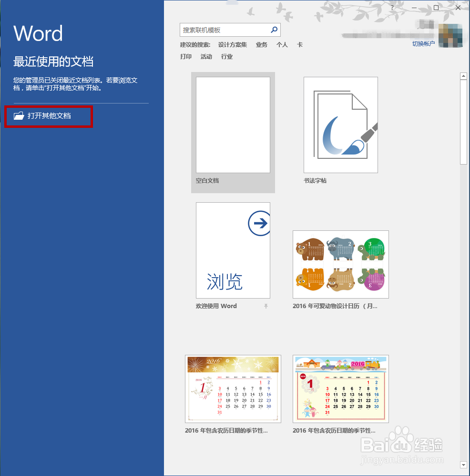Pin the 欢迎使用 Word template
Screen dimensions: 470x476
[x=266, y=306]
